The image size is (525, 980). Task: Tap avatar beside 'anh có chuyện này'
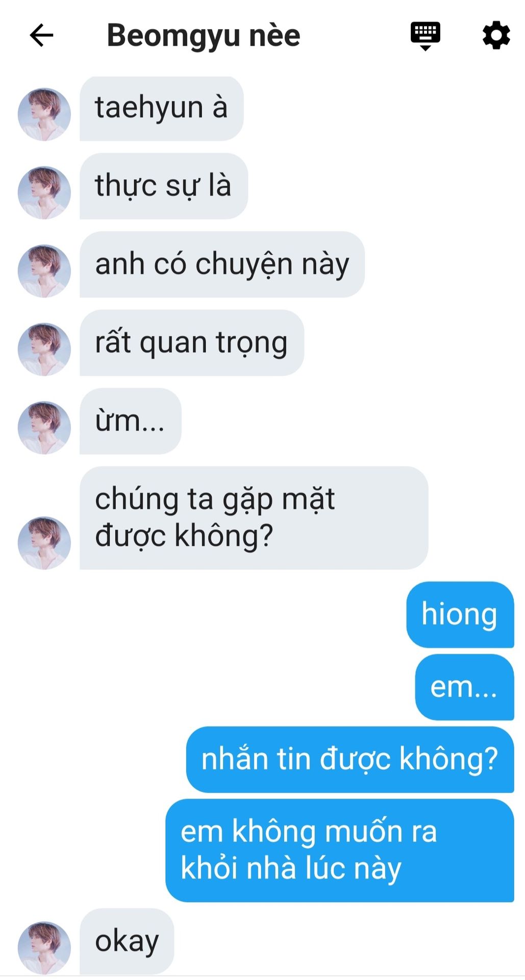point(44,271)
